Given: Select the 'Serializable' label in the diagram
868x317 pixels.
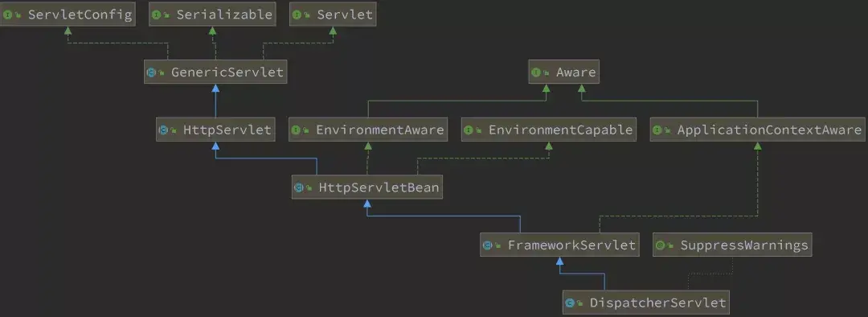Looking at the screenshot, I should tap(225, 14).
